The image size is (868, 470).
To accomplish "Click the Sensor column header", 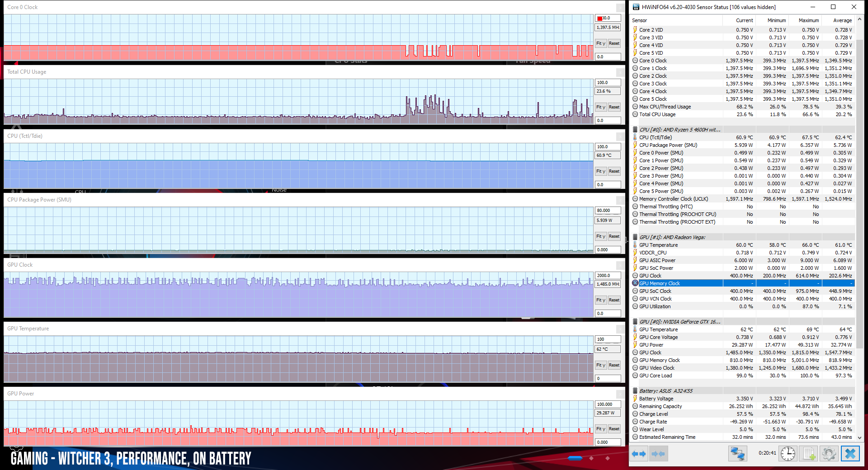I will pos(676,20).
